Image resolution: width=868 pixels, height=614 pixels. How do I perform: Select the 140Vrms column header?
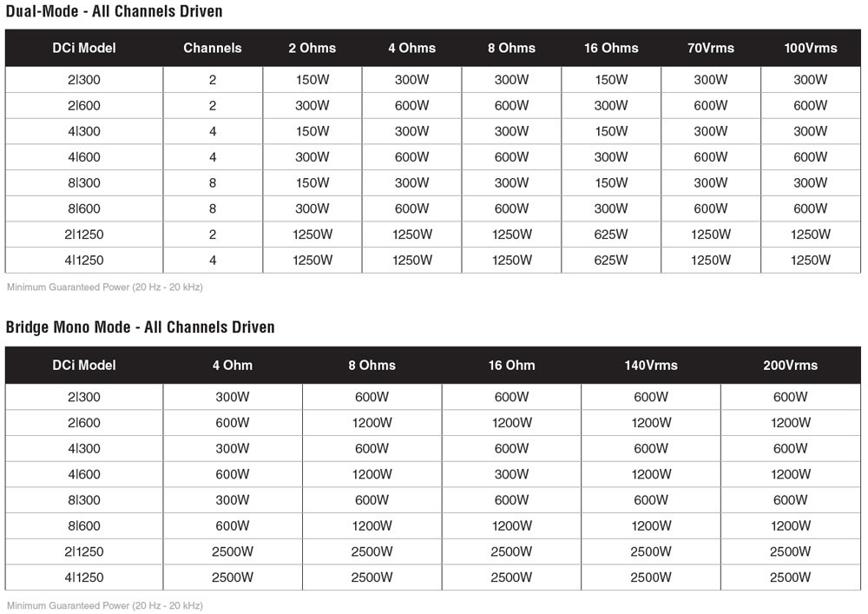[x=651, y=366]
